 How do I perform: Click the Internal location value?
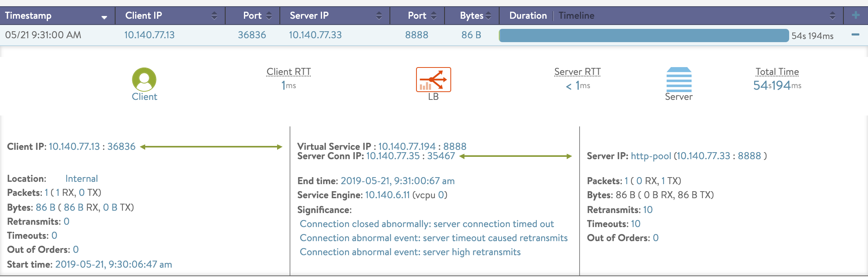[x=82, y=179]
